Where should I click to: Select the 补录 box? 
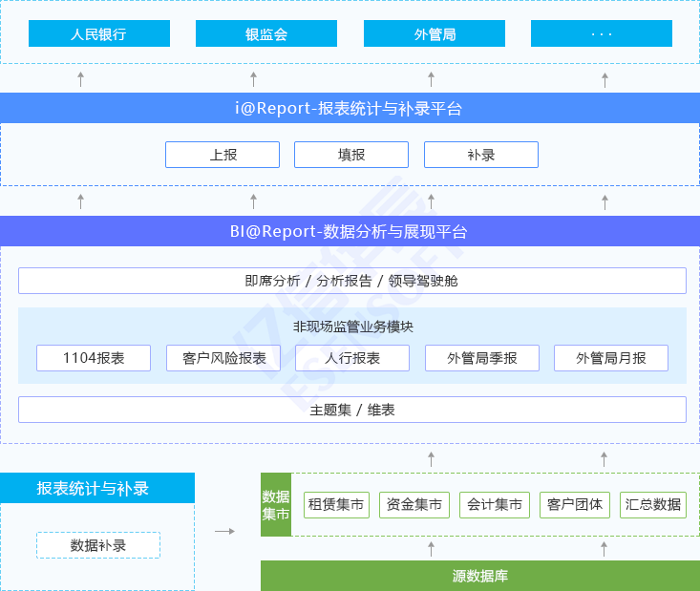(480, 155)
